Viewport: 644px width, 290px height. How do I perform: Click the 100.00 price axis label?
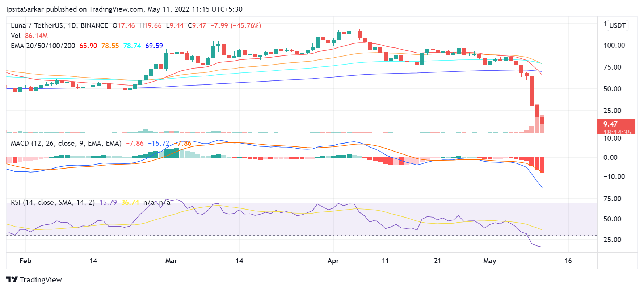614,45
